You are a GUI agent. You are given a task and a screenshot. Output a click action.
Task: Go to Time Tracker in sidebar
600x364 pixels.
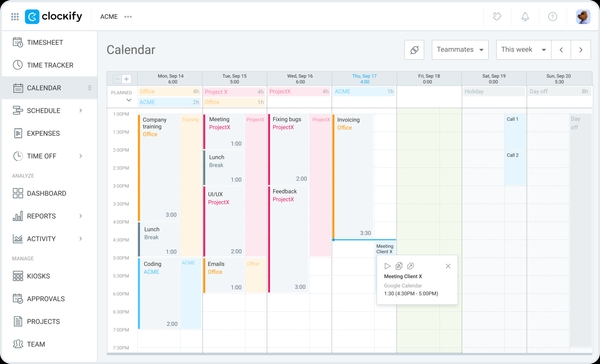click(49, 65)
